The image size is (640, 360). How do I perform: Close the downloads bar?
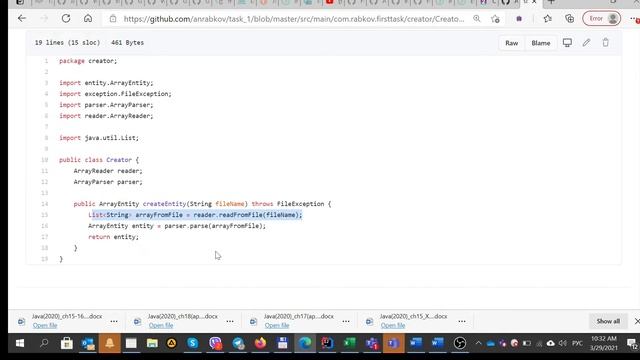coord(636,321)
